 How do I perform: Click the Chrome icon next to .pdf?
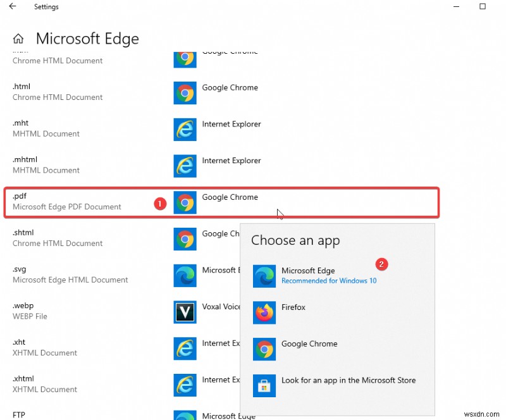185,202
